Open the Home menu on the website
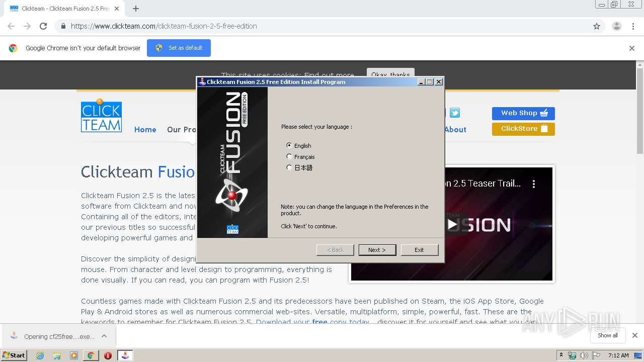Screen dimensions: 644x362 (145, 130)
